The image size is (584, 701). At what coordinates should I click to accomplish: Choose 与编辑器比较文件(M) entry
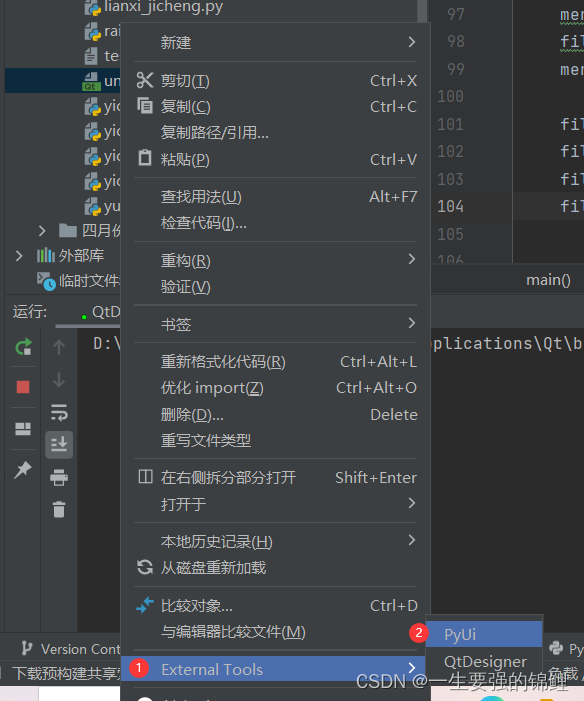click(x=275, y=632)
